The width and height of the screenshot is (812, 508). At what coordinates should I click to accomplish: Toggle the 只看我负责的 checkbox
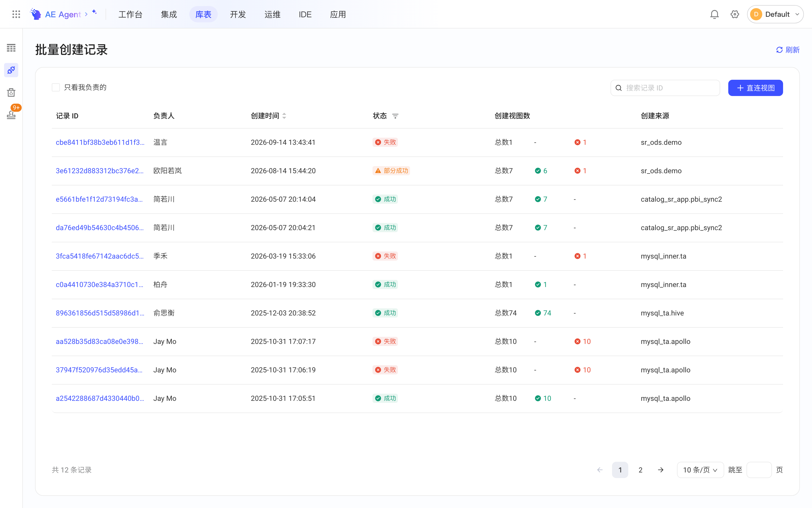[x=56, y=88]
